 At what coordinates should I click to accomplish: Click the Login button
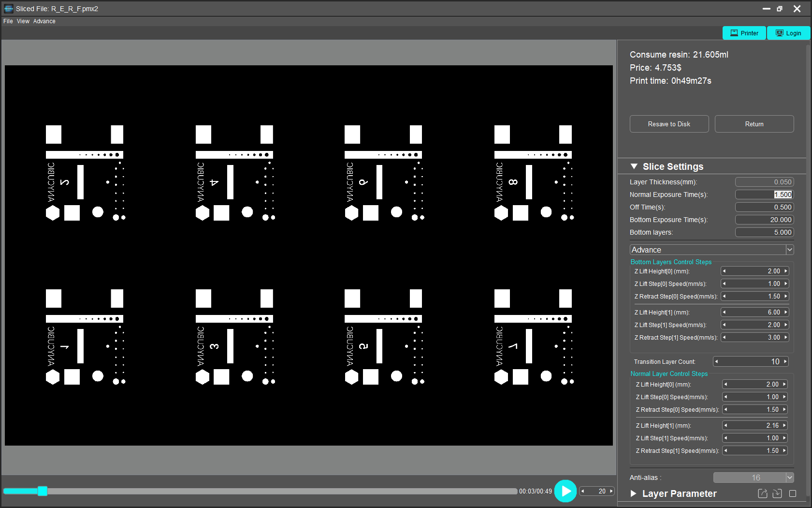(788, 33)
